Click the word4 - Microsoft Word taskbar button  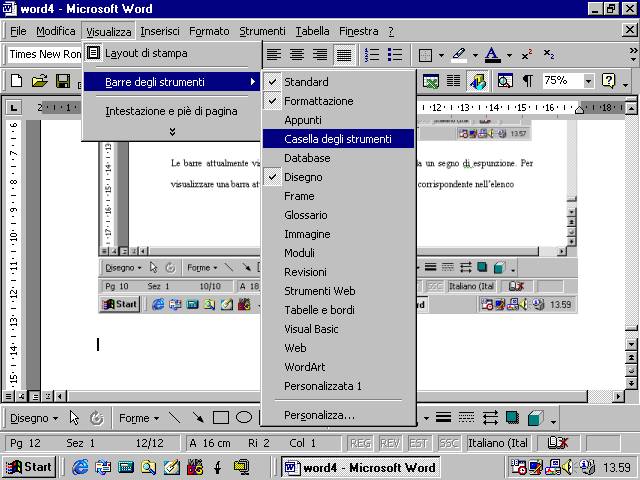[360, 467]
